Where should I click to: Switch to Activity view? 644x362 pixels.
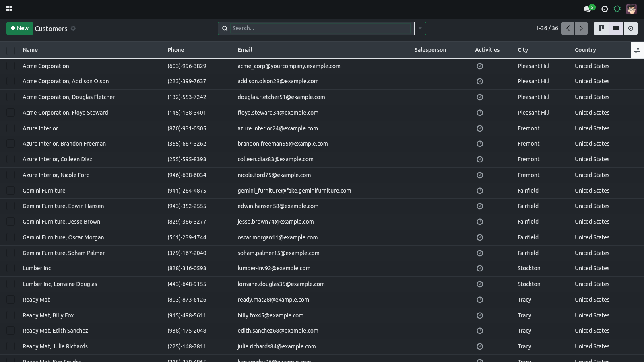point(631,28)
